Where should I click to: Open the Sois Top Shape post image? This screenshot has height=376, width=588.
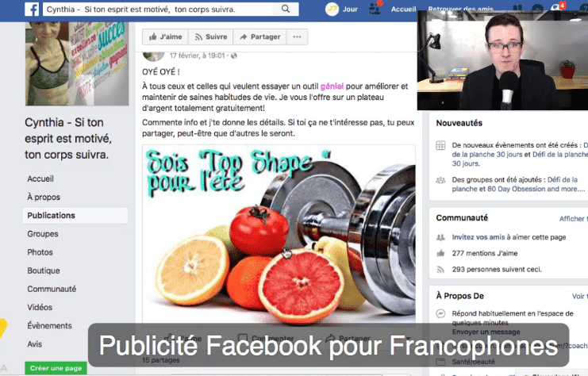[279, 233]
